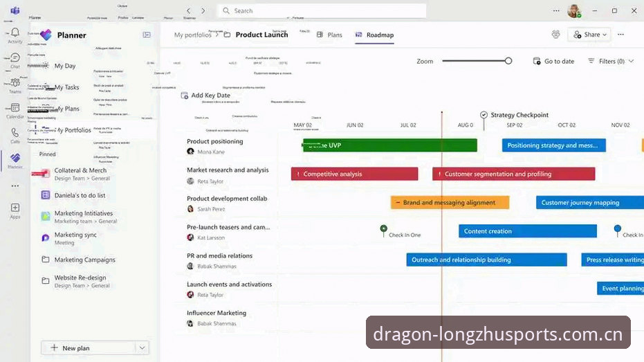The height and width of the screenshot is (362, 644).
Task: Open My Portfolios in Planner navigation
Action: tap(74, 130)
